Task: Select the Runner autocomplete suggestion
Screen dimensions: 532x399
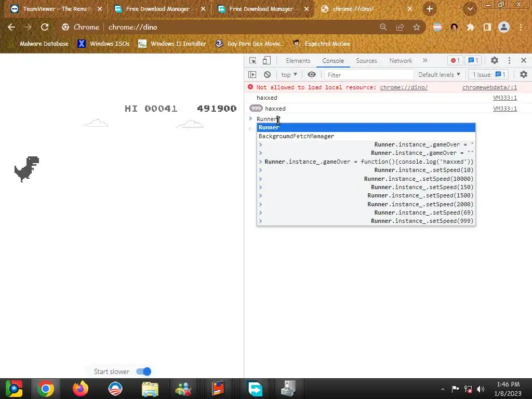Action: [x=366, y=128]
